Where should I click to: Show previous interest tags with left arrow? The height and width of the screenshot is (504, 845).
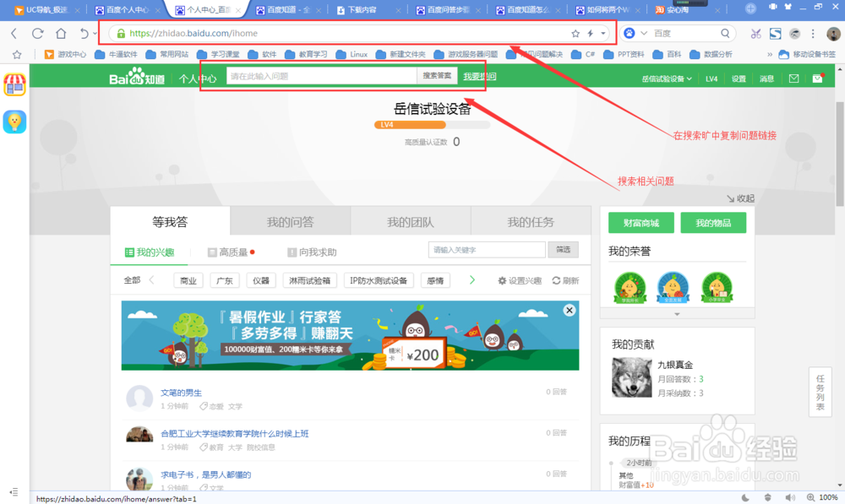click(151, 280)
